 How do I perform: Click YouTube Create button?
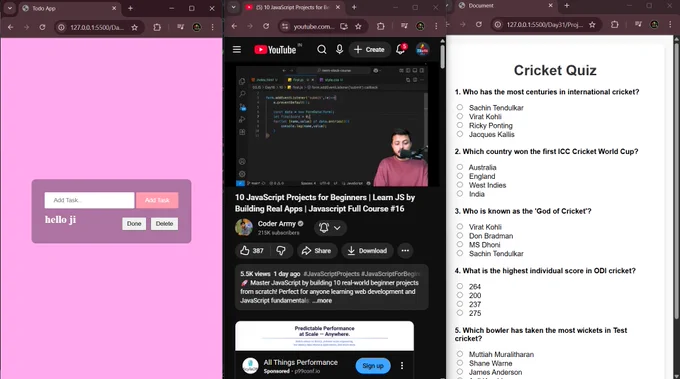coord(369,49)
